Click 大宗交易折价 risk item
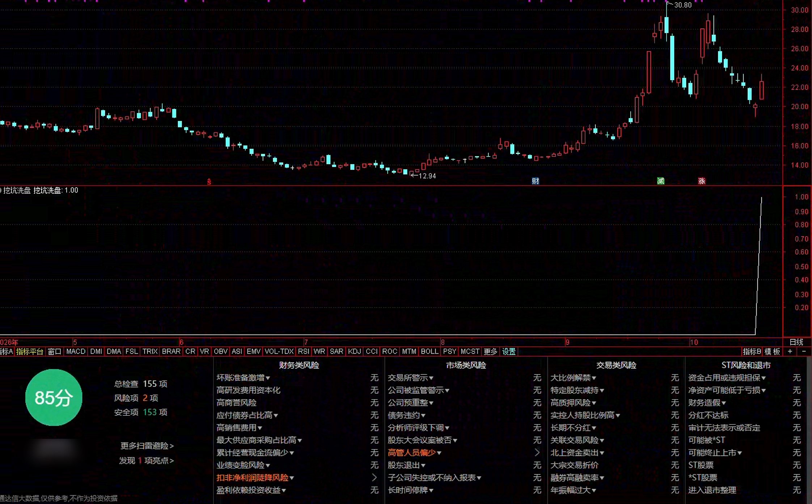This screenshot has width=812, height=504. pos(574,465)
